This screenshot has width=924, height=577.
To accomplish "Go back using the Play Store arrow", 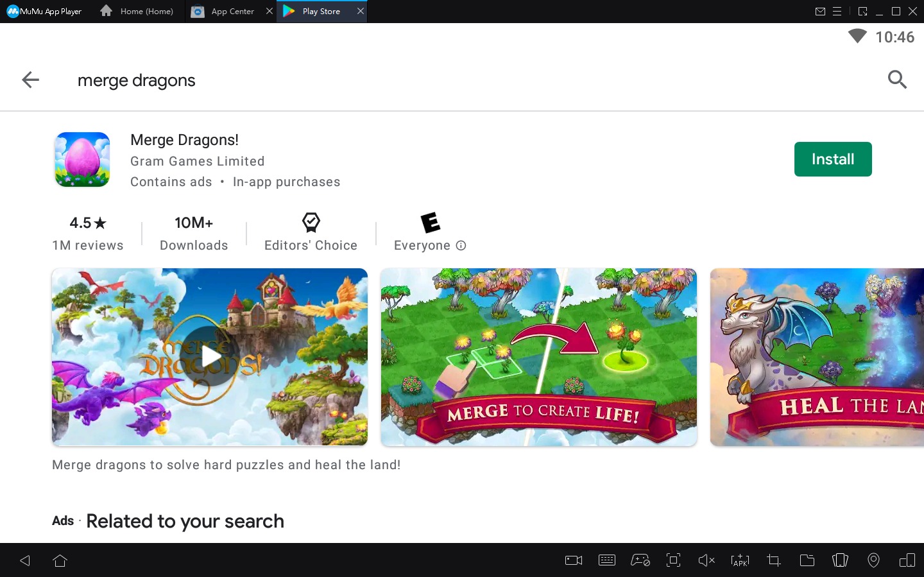I will [30, 80].
